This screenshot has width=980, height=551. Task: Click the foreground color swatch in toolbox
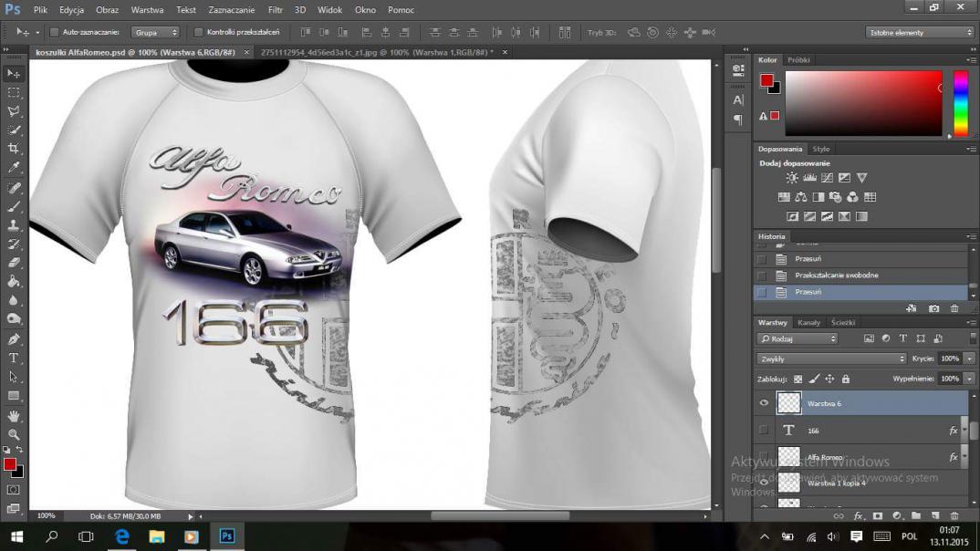(x=9, y=464)
